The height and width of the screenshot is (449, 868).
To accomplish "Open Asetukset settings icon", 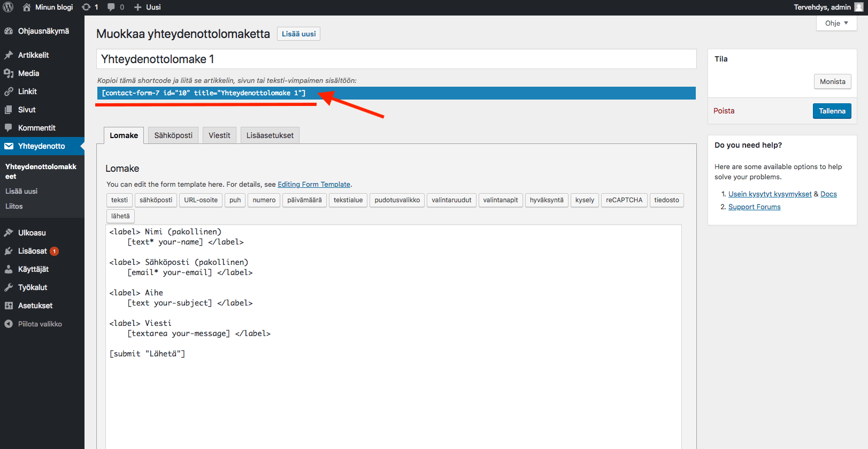I will point(9,306).
